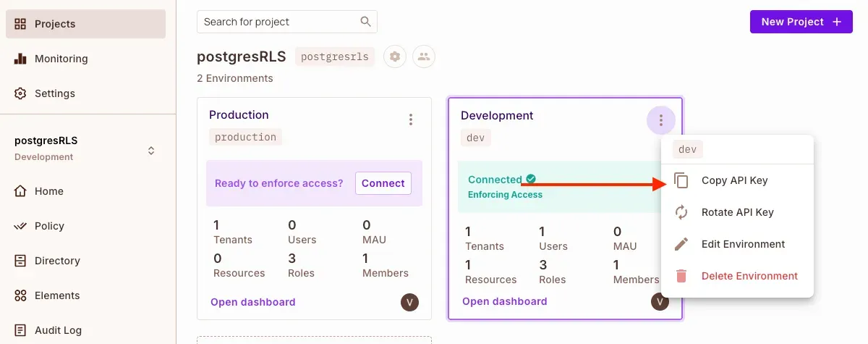The height and width of the screenshot is (344, 868).
Task: Click the V member avatar on Production card
Action: (x=409, y=302)
